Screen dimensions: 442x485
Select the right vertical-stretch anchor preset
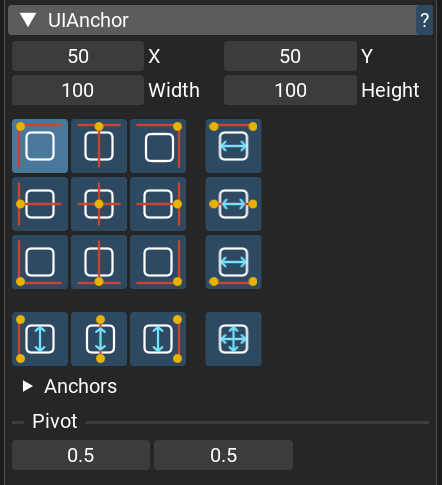coord(158,339)
